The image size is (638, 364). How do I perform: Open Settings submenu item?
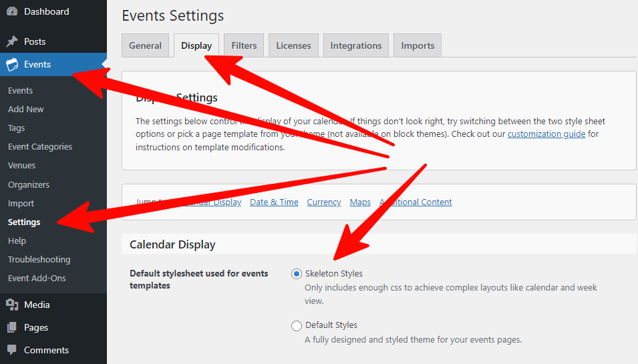pyautogui.click(x=24, y=222)
